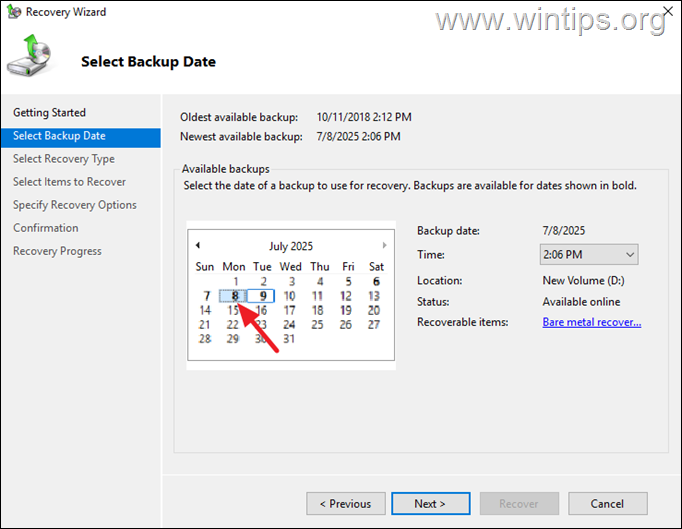Click oldest backup date 10/11/2018 2:12 PM

point(364,117)
